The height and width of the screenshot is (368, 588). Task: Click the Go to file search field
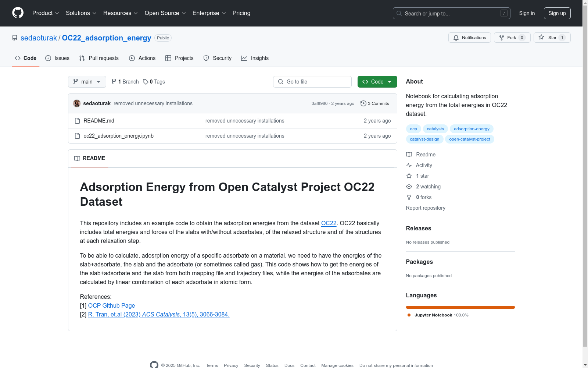(312, 82)
